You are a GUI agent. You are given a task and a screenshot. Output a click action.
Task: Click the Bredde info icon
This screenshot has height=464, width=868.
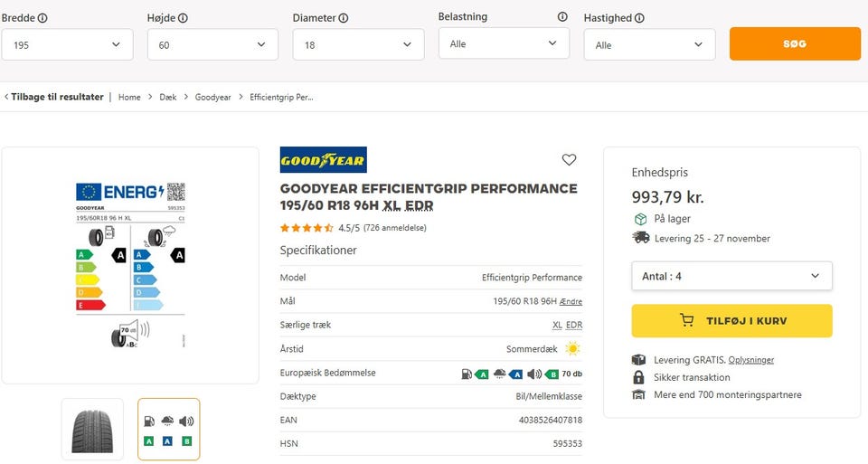(42, 18)
